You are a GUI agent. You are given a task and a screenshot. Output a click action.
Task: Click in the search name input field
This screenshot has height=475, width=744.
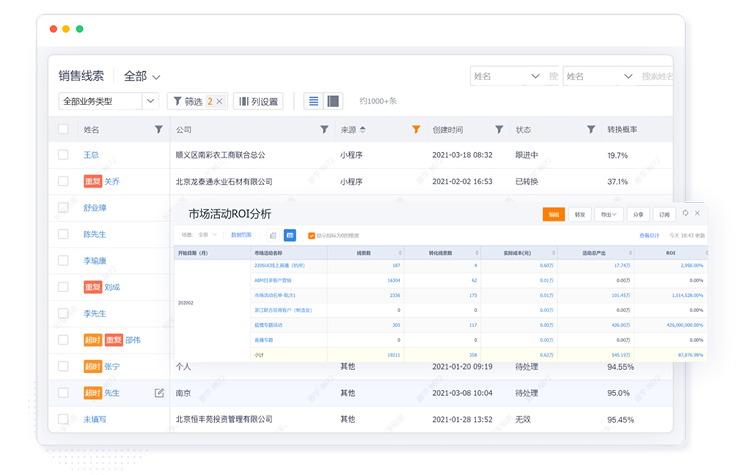point(657,76)
